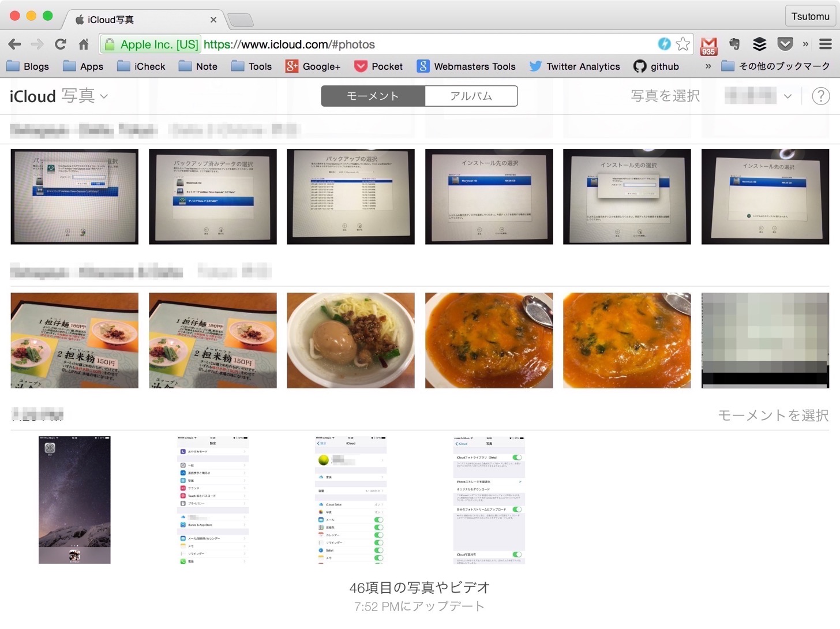Show hidden extensions chevron in the toolbar

(x=805, y=44)
